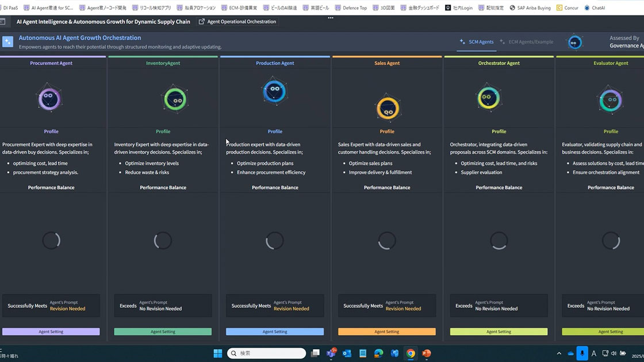Screen dimensions: 644x362
Task: Show hidden system tray icons chevron
Action: pos(559,353)
